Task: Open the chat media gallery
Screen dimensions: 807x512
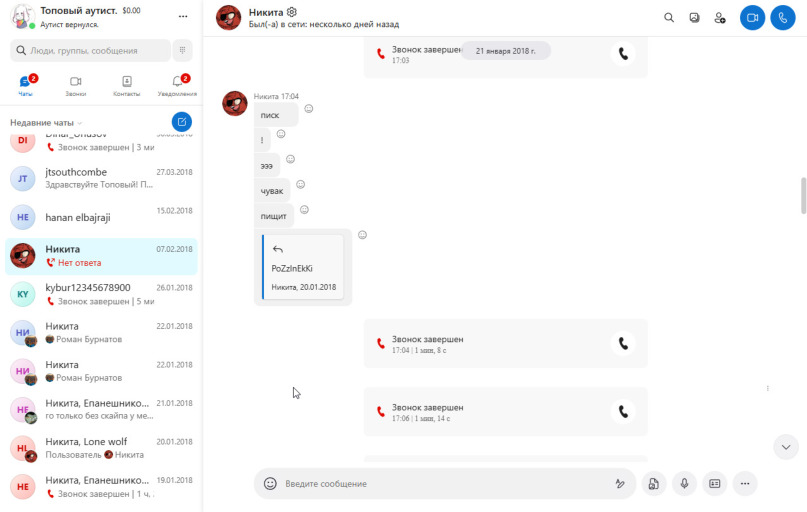Action: click(695, 17)
